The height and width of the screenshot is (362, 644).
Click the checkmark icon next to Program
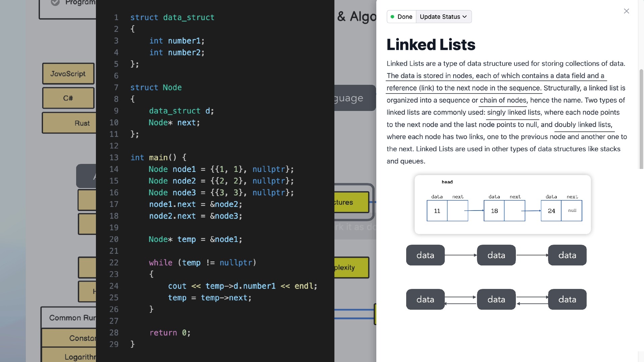click(55, 2)
